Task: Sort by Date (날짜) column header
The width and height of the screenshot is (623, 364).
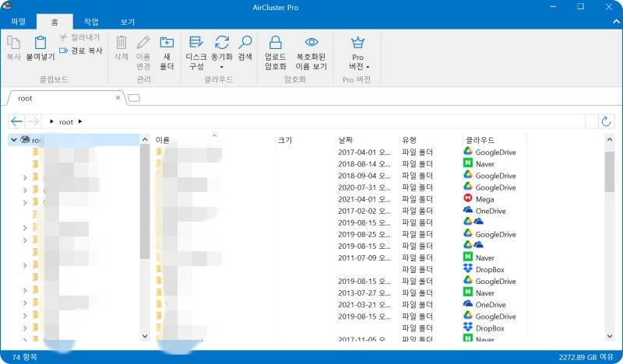Action: (x=345, y=140)
